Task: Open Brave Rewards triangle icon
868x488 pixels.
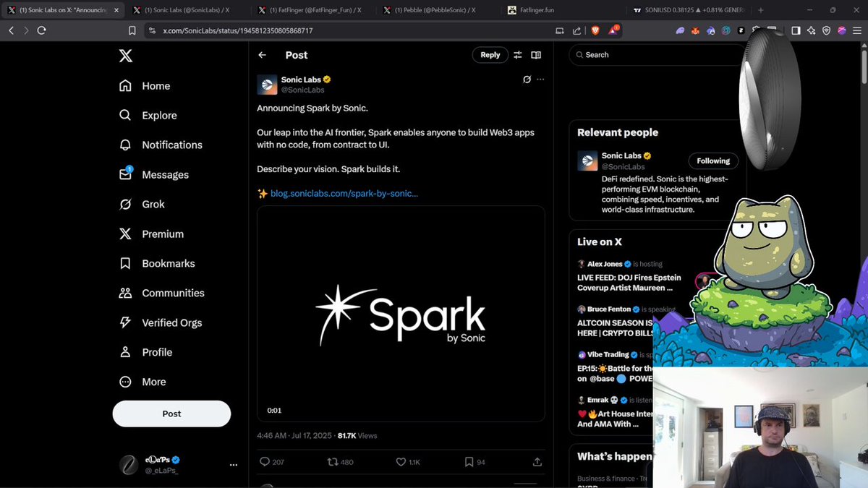Action: (613, 30)
